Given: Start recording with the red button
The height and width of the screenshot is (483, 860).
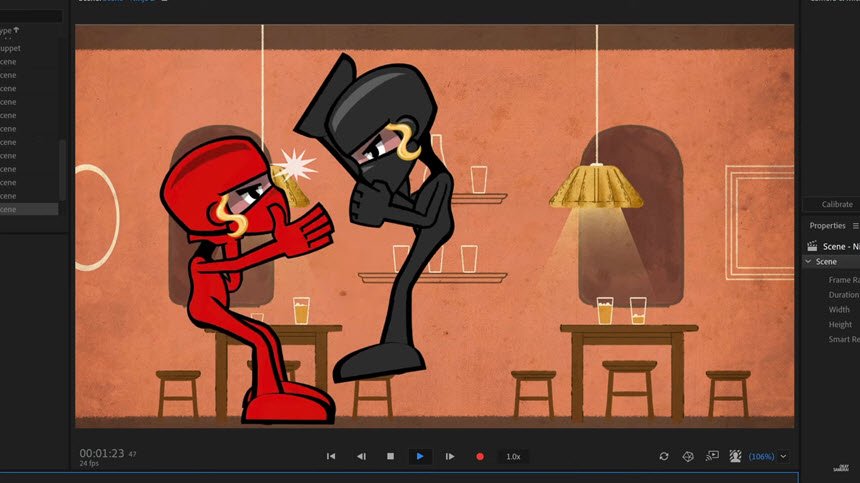Looking at the screenshot, I should click(480, 456).
